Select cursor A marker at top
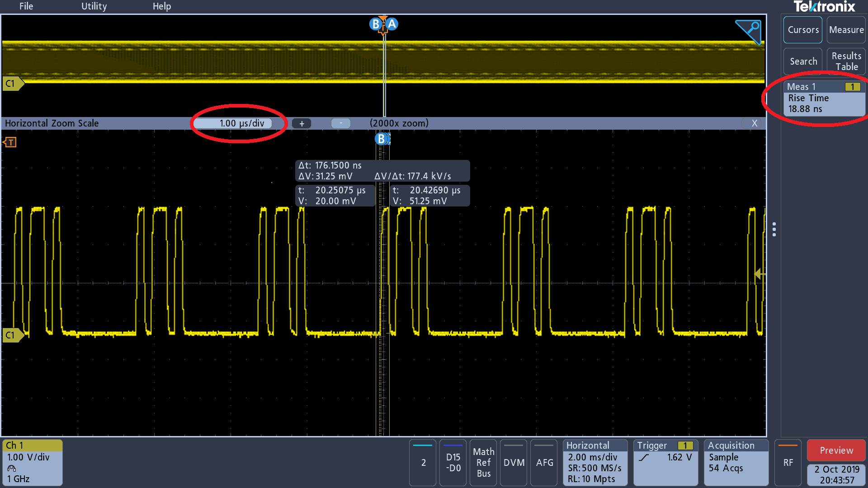Viewport: 868px width, 488px height. (392, 24)
